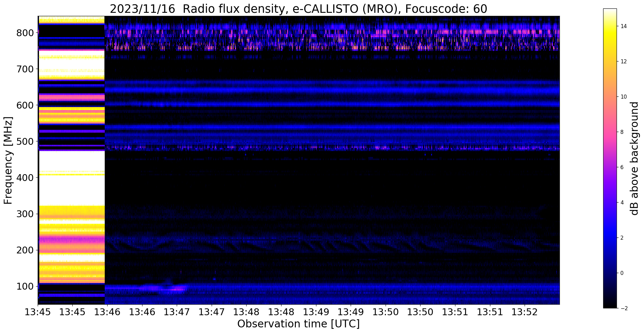The height and width of the screenshot is (333, 644).
Task: Click the 'Observation time [UTC]' x-axis label
Action: (298, 324)
